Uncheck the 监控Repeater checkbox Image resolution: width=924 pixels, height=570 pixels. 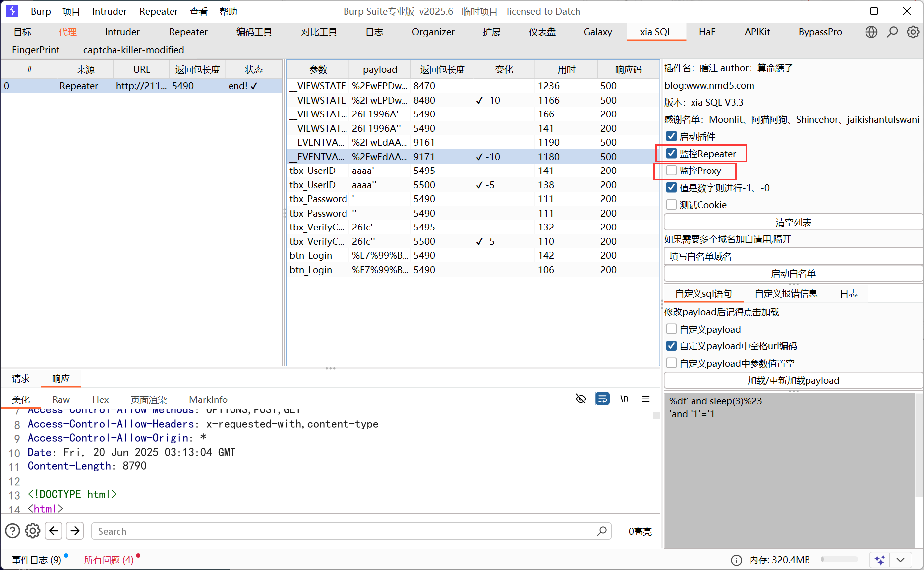tap(672, 153)
